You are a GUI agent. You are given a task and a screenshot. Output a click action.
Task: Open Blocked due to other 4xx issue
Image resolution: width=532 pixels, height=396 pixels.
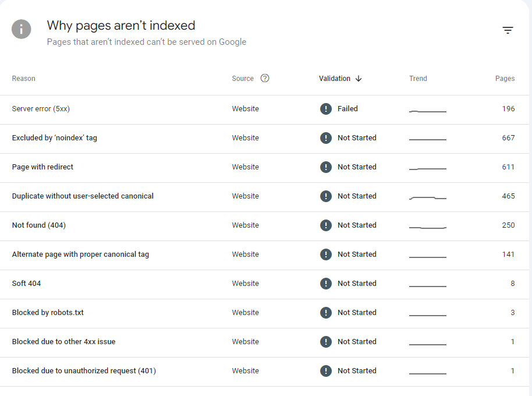coord(63,342)
